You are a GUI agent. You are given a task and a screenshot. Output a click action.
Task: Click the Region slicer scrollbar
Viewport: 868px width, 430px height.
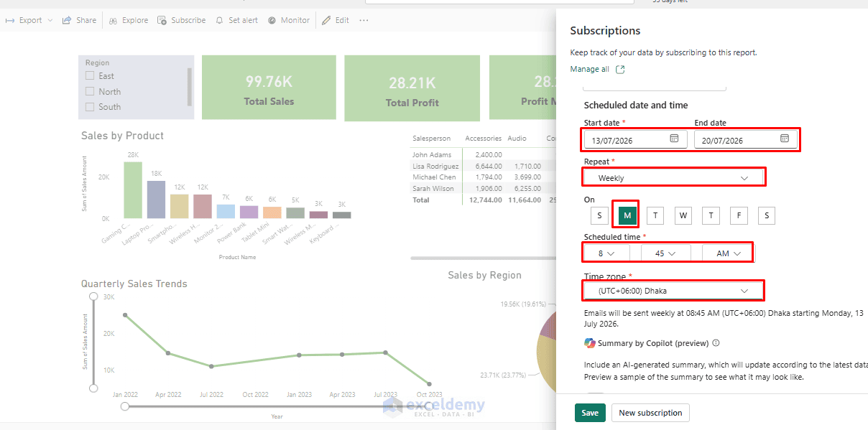[190, 86]
